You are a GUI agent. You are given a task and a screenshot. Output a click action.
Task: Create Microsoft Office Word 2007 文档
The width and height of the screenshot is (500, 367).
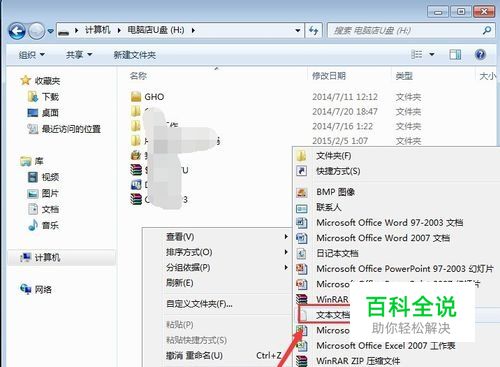point(397,238)
